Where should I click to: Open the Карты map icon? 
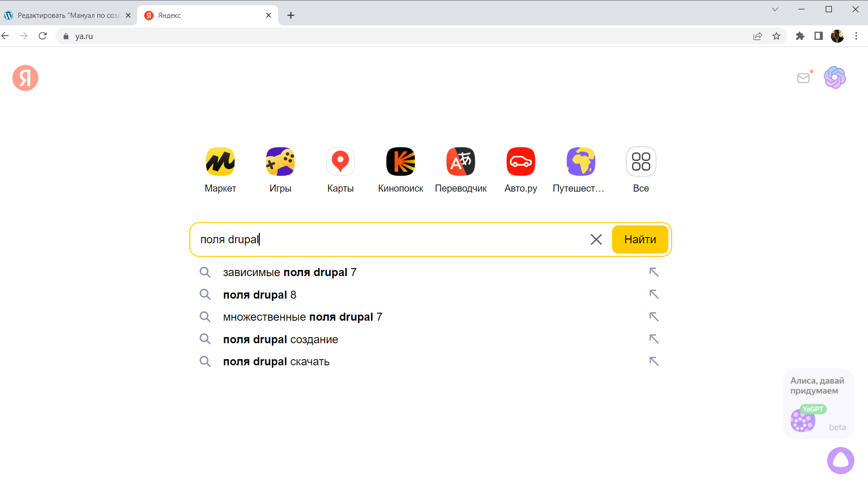pos(341,162)
